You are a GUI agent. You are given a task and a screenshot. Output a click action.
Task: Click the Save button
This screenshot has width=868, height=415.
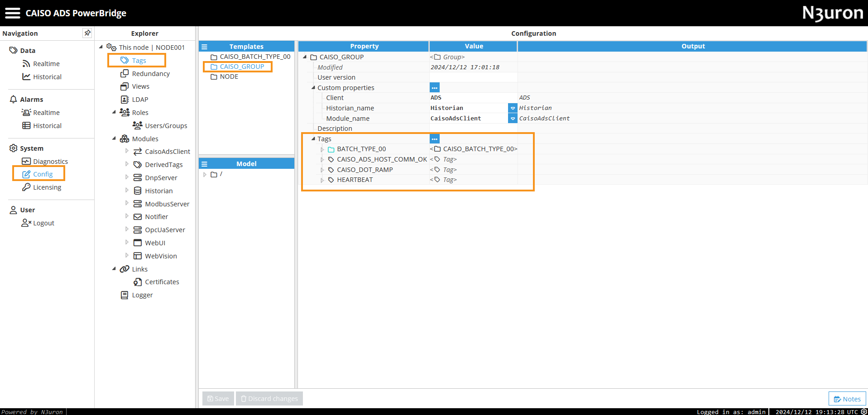click(218, 399)
